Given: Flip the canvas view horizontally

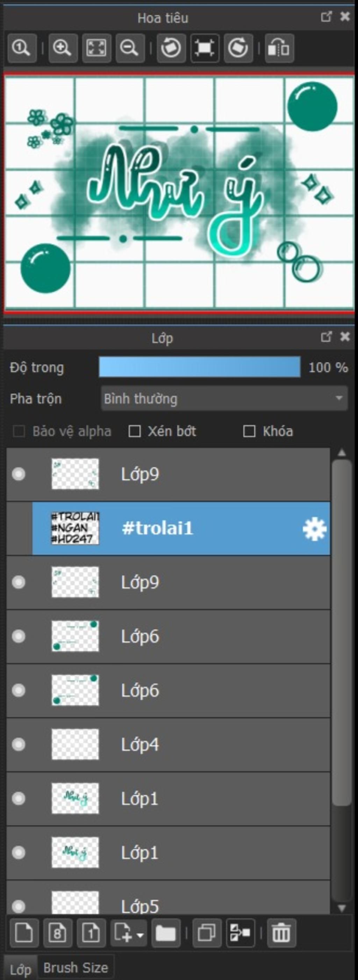Looking at the screenshot, I should (279, 48).
